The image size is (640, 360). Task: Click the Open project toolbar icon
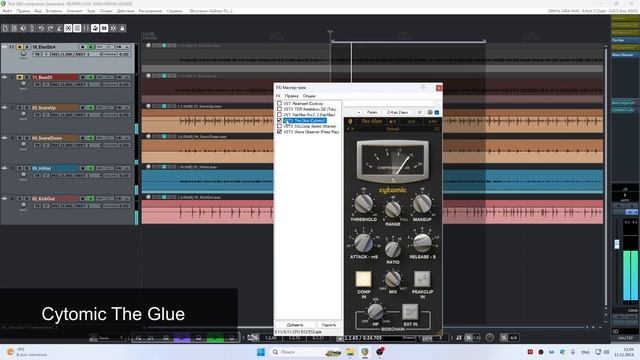(14, 28)
